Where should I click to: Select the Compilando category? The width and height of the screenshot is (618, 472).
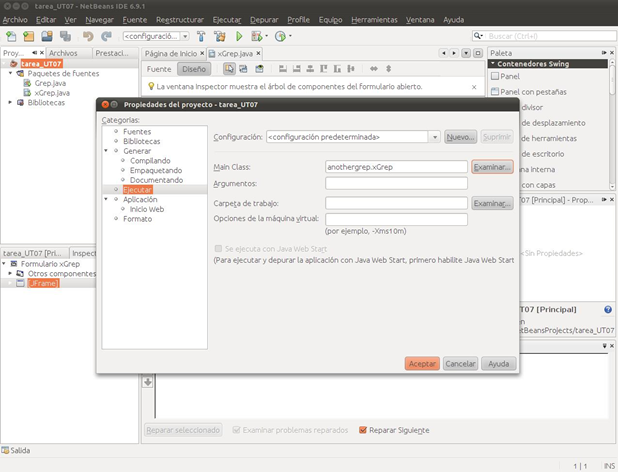point(150,161)
